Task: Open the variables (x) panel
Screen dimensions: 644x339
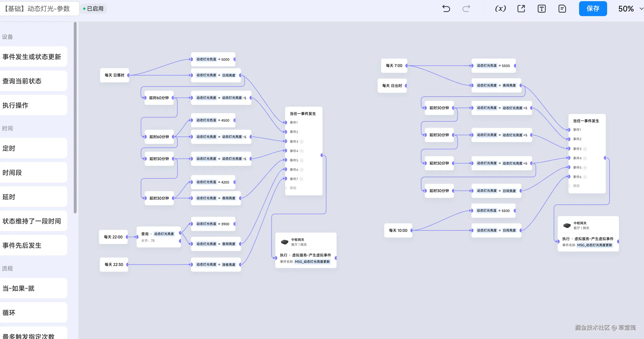Action: pyautogui.click(x=500, y=9)
